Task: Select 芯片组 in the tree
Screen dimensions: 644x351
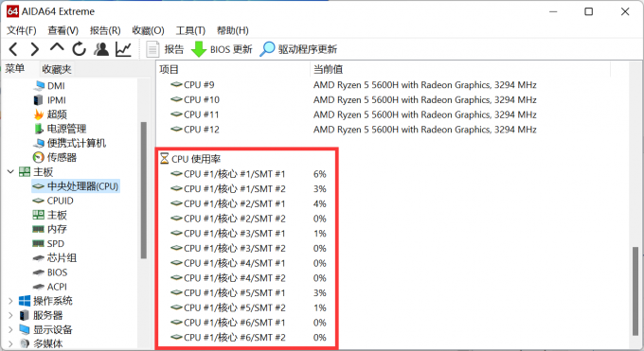Action: (x=55, y=258)
